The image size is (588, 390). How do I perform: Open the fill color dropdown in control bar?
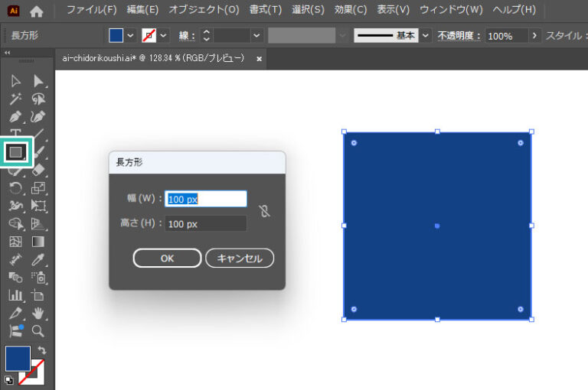pos(130,36)
